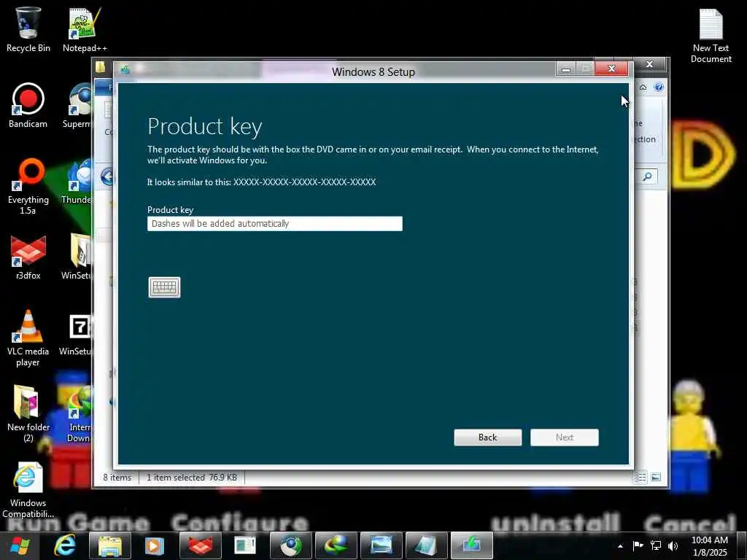Switch to Windows 8 Setup taskbar button
Viewport: 747px width, 560px height.
click(472, 545)
